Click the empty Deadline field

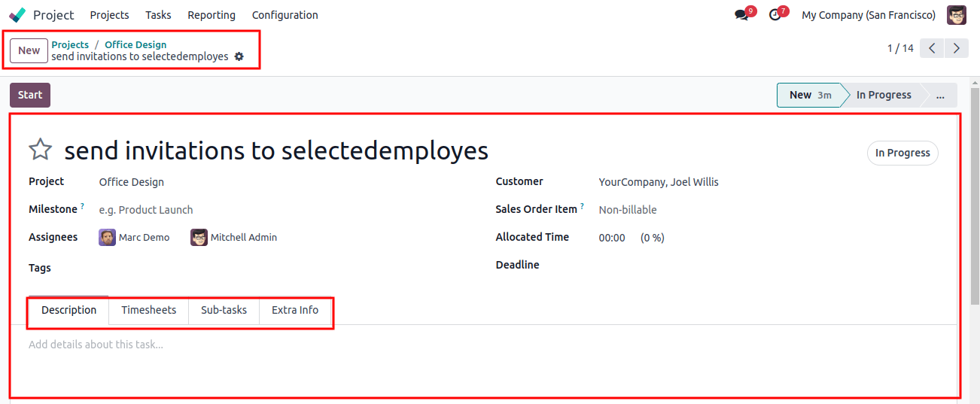click(x=768, y=265)
